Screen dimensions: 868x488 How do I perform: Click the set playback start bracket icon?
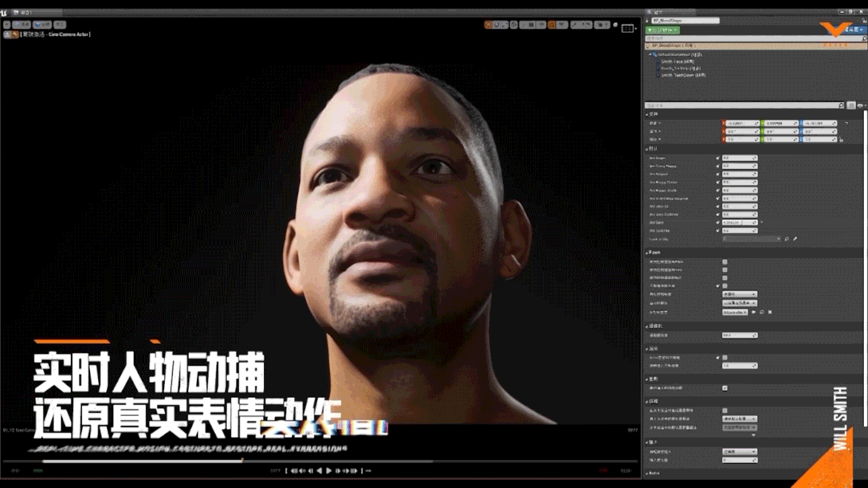(286, 471)
